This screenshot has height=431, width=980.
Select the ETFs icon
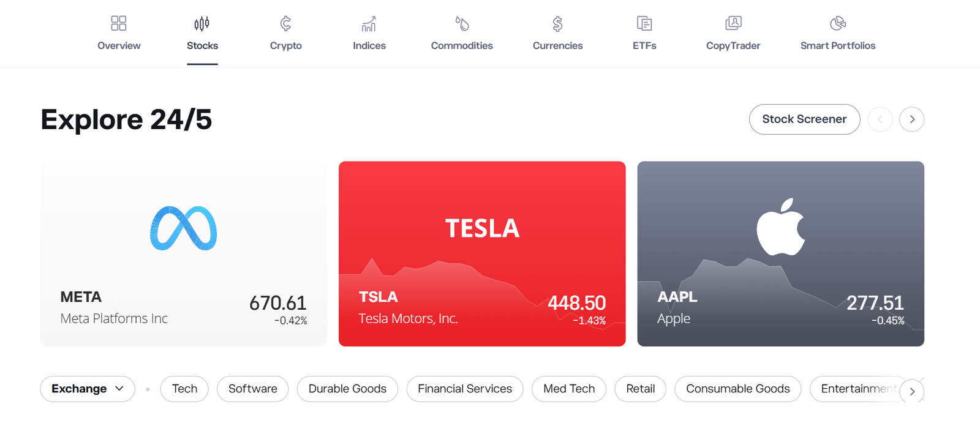tap(644, 23)
